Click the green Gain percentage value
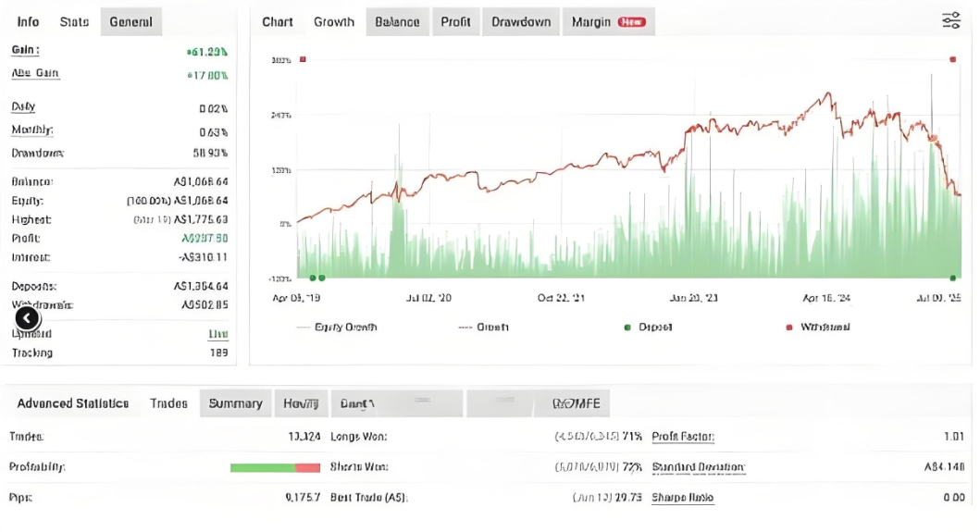Screen dimensions: 980x532 (207, 52)
